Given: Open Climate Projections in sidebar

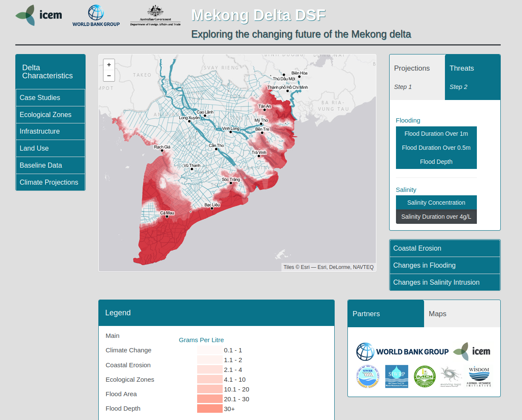Looking at the screenshot, I should pyautogui.click(x=50, y=182).
